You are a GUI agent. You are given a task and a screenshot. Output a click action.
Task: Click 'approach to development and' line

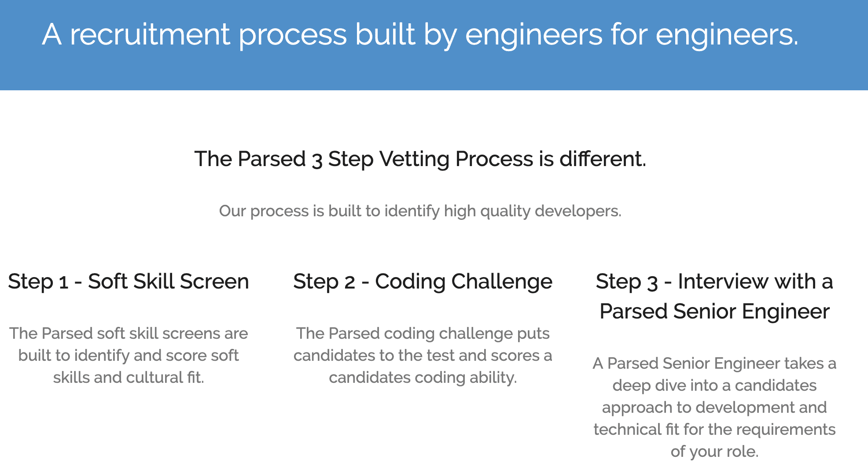pos(714,407)
